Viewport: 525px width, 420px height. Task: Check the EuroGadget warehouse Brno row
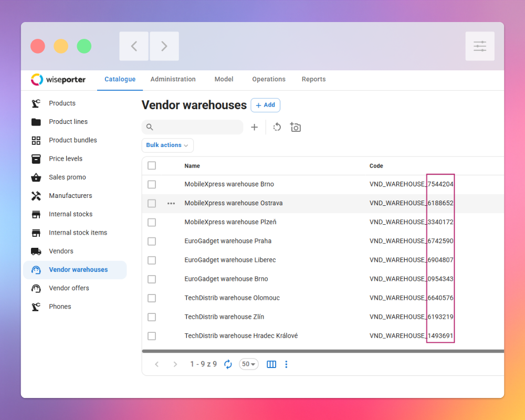coord(152,279)
